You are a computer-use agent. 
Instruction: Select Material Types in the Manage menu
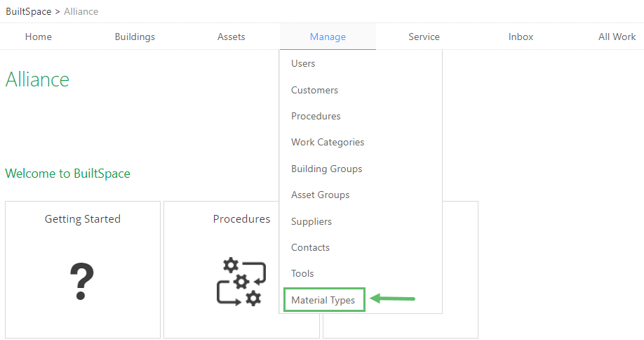pos(324,300)
